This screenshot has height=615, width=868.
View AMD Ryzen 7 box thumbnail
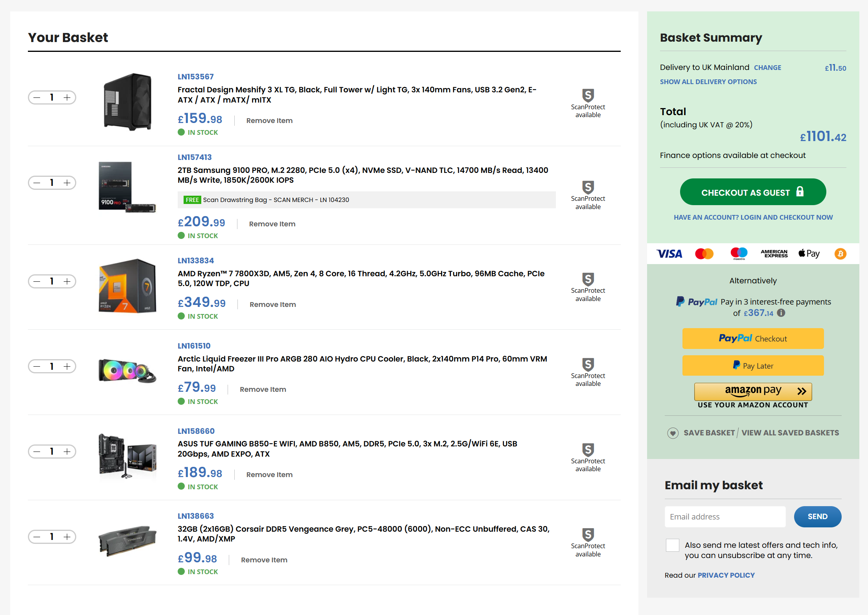click(127, 286)
